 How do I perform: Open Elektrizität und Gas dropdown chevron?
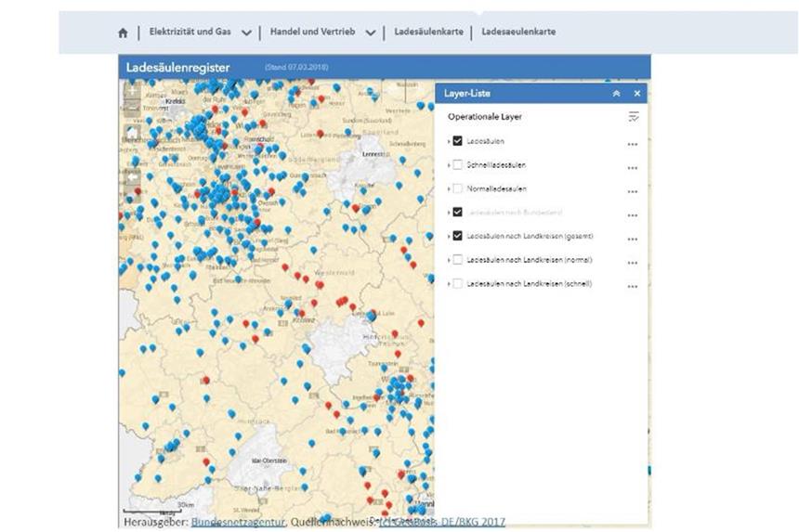pyautogui.click(x=246, y=33)
